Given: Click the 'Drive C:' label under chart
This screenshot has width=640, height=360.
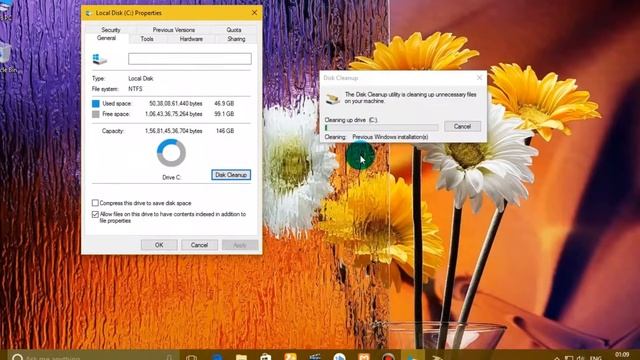Looking at the screenshot, I should (x=171, y=178).
